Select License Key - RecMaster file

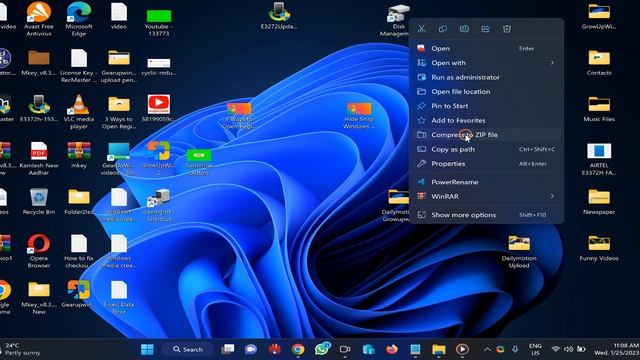(x=79, y=66)
